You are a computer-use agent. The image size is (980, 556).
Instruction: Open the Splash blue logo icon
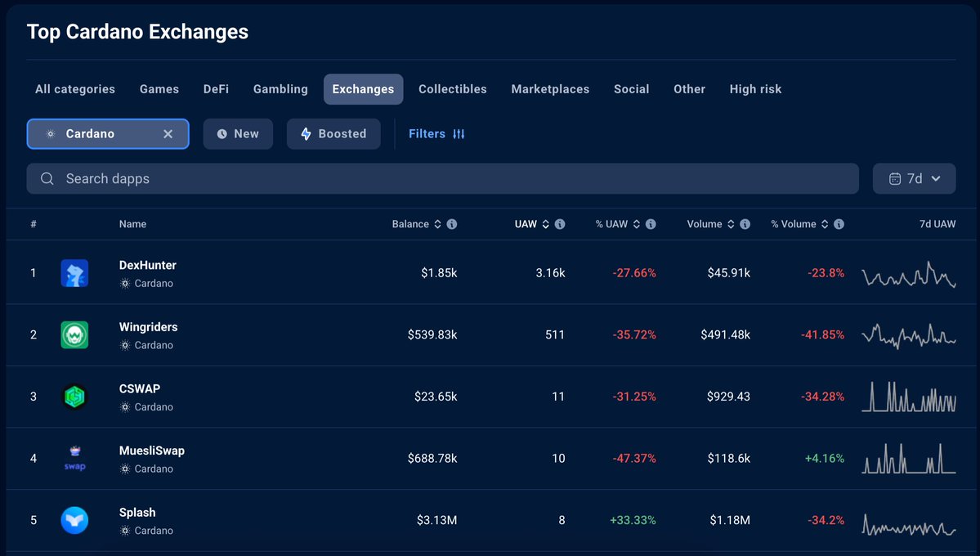pyautogui.click(x=74, y=520)
